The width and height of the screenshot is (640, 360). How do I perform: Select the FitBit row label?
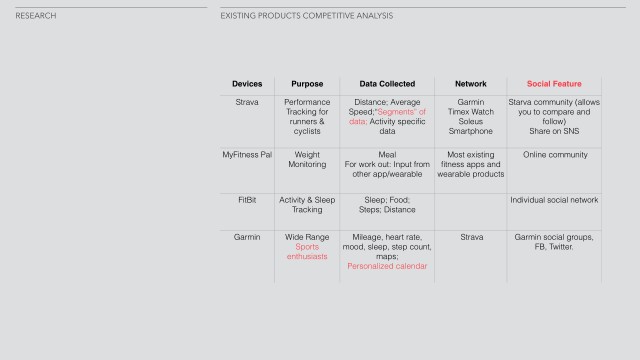pyautogui.click(x=247, y=200)
